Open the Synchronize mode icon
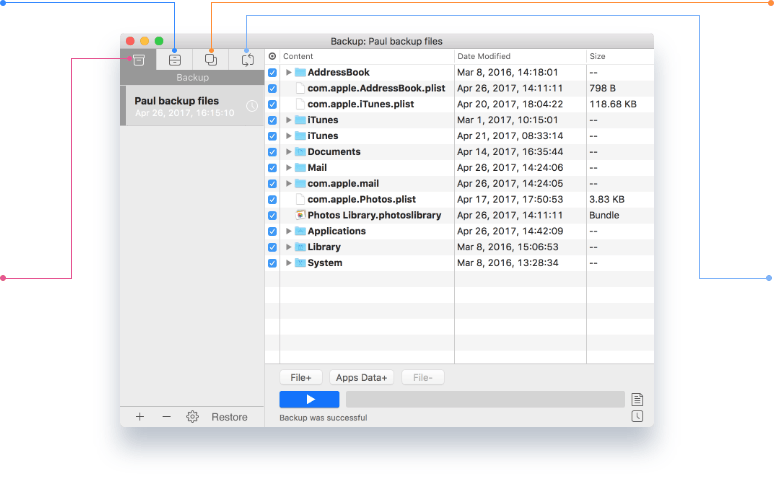 (247, 60)
